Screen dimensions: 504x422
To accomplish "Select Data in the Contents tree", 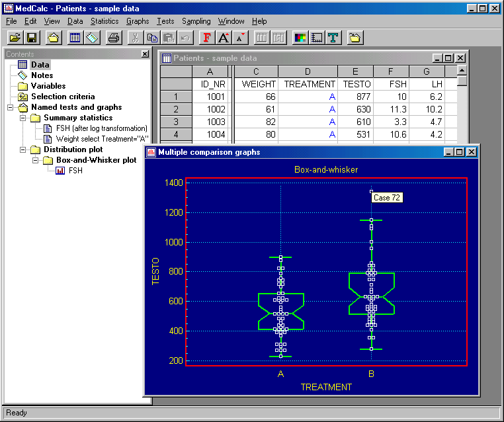I will pyautogui.click(x=40, y=65).
